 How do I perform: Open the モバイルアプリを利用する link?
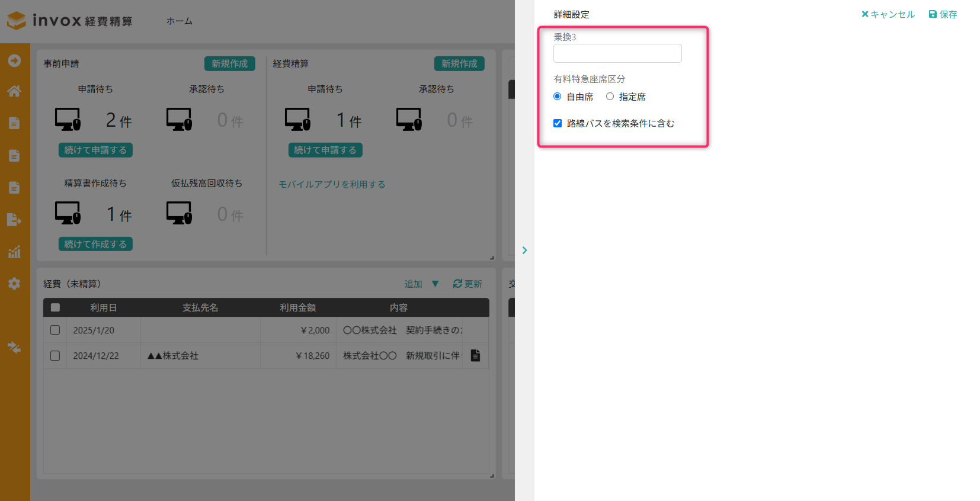point(332,184)
